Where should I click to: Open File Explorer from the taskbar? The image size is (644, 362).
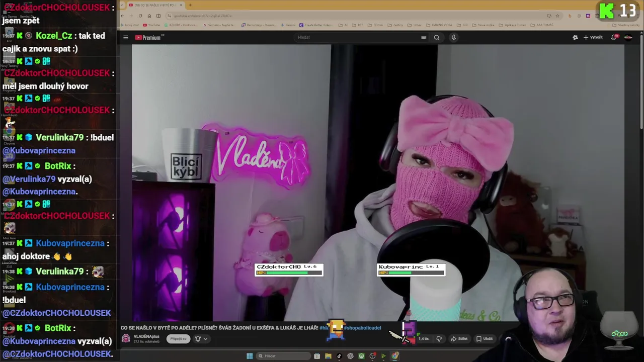328,356
